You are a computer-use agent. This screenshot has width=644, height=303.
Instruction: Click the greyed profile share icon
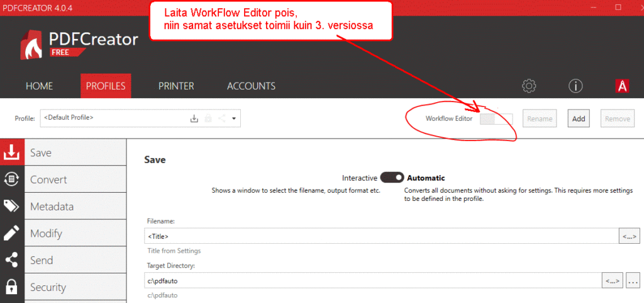pyautogui.click(x=222, y=118)
